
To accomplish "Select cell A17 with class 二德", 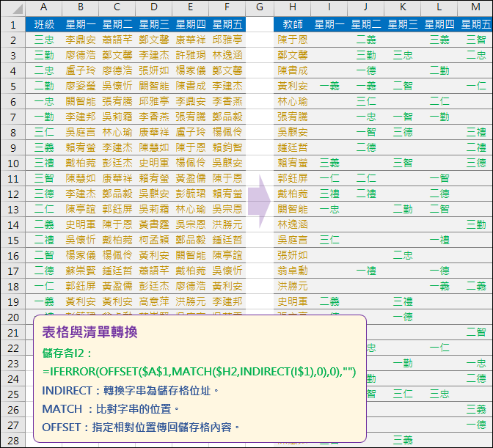I will pos(44,271).
